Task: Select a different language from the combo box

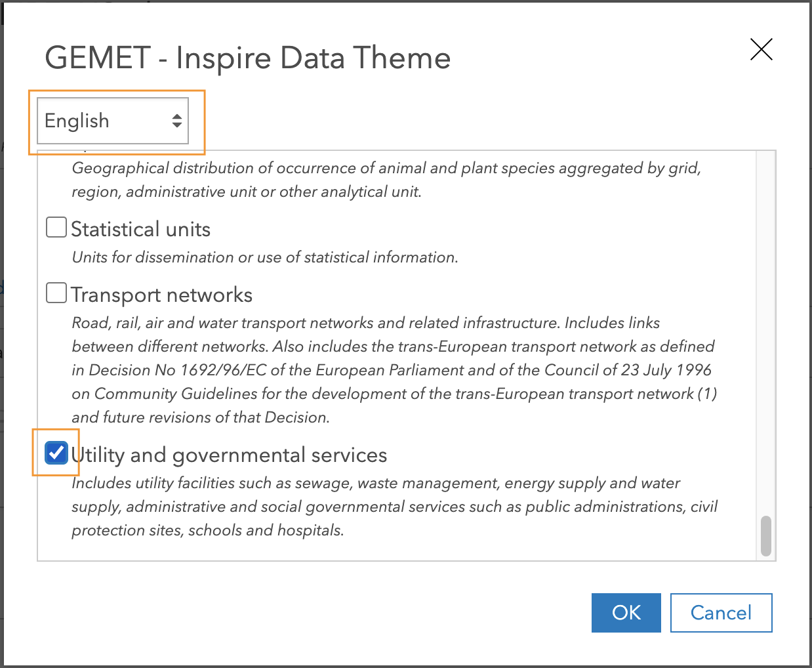Action: coord(112,121)
